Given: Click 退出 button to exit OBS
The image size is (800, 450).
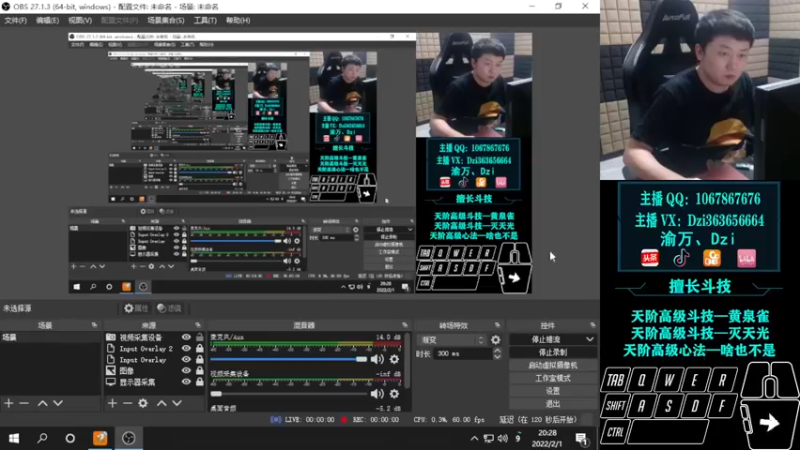Looking at the screenshot, I should (x=553, y=404).
